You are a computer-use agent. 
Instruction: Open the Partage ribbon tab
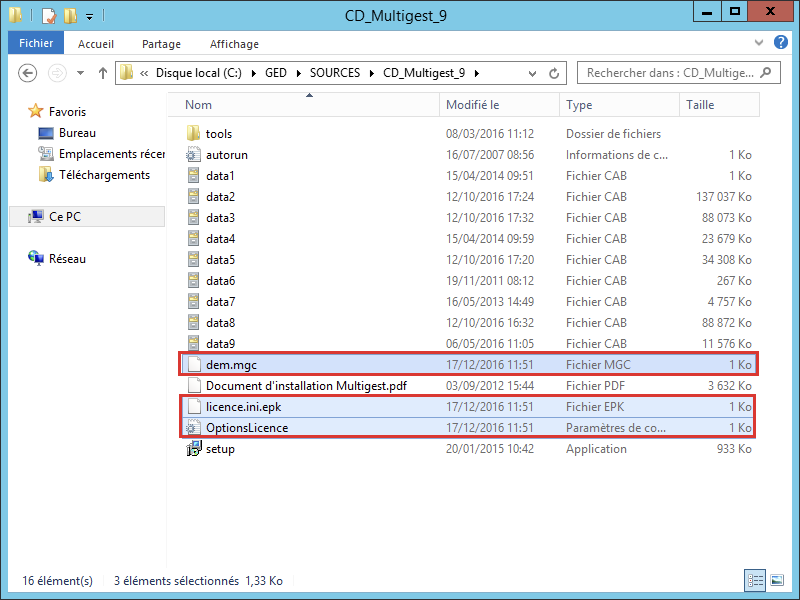pos(161,44)
